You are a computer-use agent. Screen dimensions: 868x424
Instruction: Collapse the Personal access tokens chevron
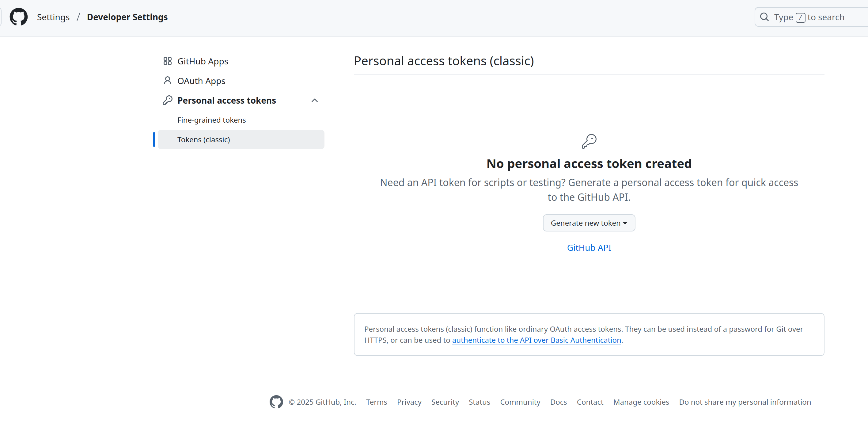[315, 101]
